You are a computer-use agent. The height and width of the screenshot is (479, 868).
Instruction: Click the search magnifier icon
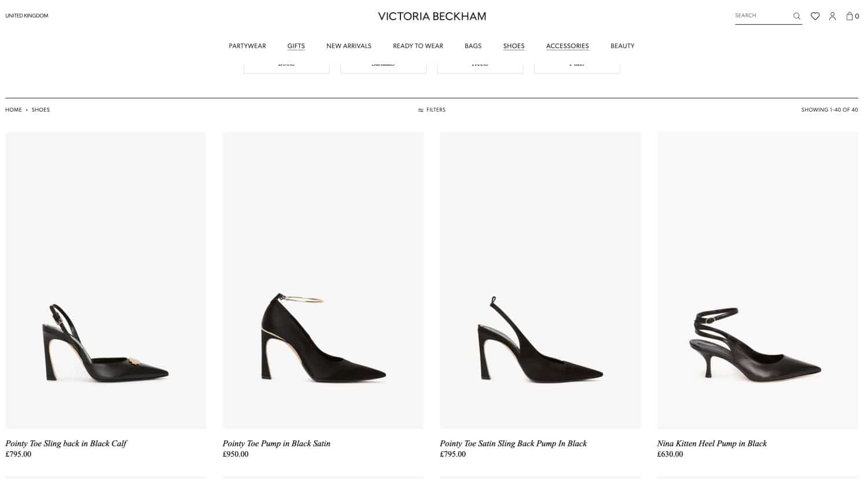click(x=797, y=16)
